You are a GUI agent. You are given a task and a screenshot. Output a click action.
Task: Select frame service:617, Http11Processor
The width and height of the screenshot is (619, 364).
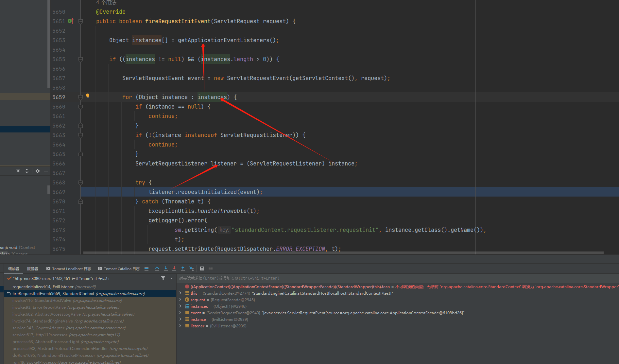(x=90, y=335)
